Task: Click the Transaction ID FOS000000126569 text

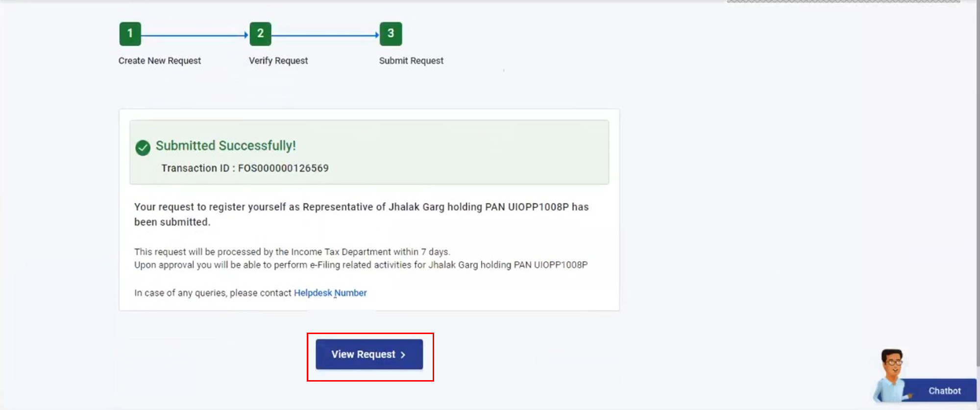Action: click(x=245, y=169)
